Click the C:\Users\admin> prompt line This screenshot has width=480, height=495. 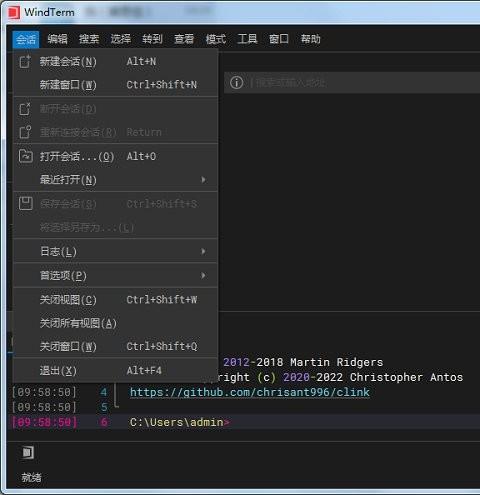179,422
